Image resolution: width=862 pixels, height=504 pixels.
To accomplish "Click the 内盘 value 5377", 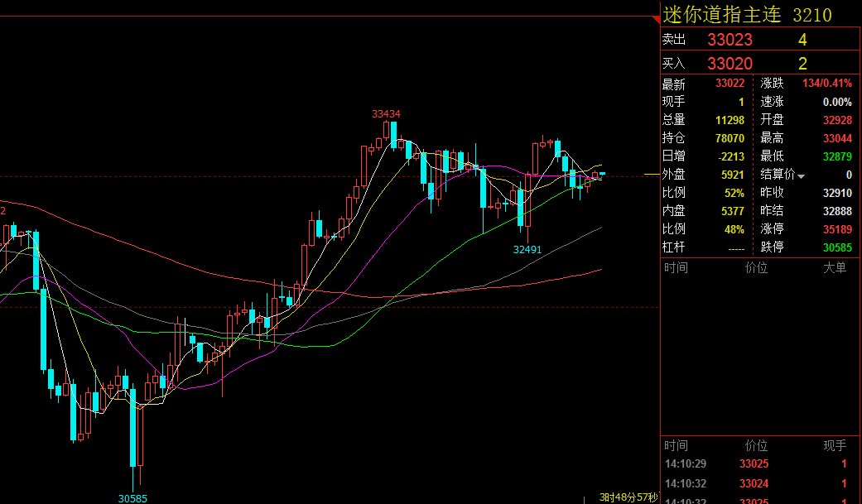I will coord(732,211).
